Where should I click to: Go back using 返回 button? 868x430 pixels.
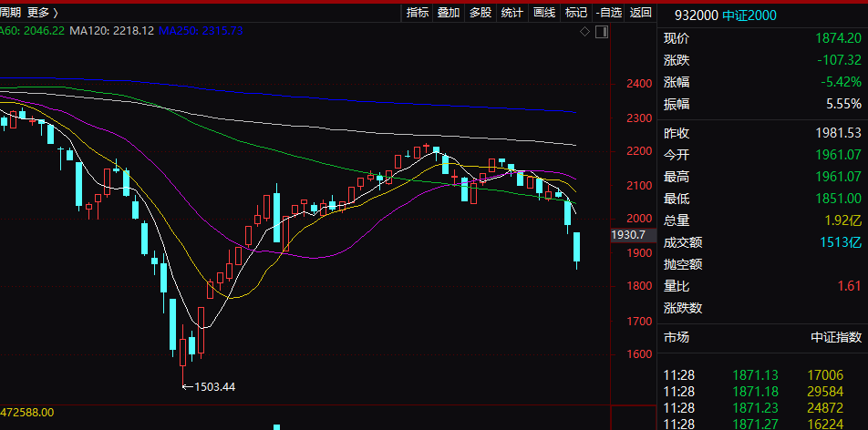coord(640,12)
